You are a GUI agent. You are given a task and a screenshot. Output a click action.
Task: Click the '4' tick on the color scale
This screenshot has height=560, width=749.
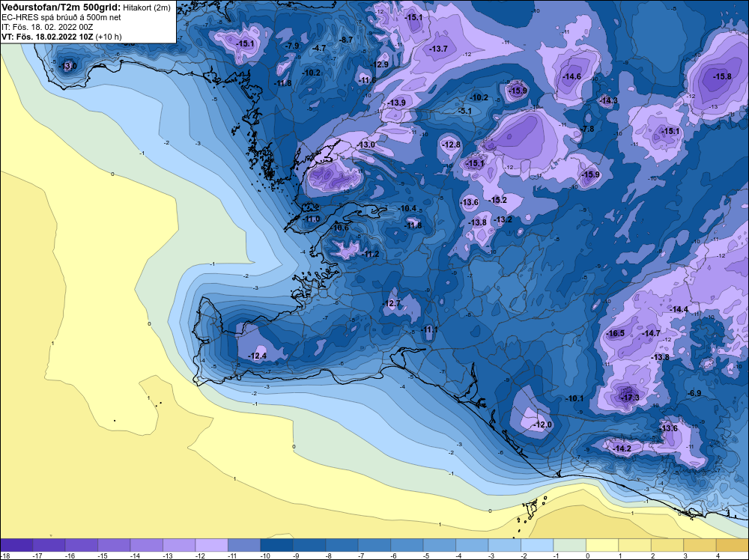tap(718, 556)
